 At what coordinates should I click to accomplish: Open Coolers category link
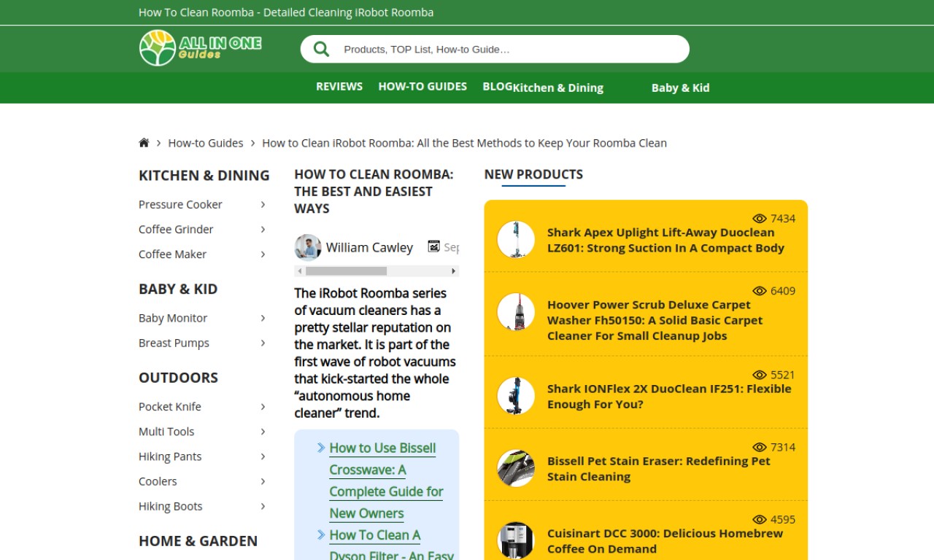(158, 481)
